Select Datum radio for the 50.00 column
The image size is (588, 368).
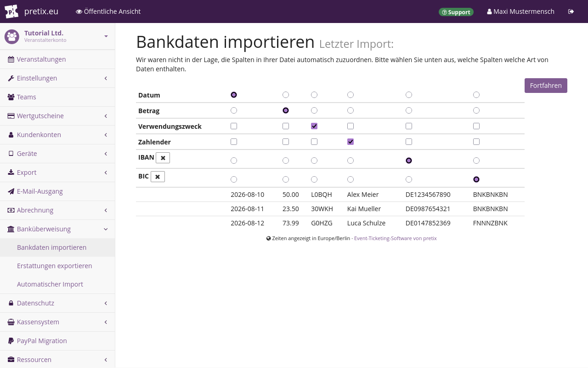[286, 95]
